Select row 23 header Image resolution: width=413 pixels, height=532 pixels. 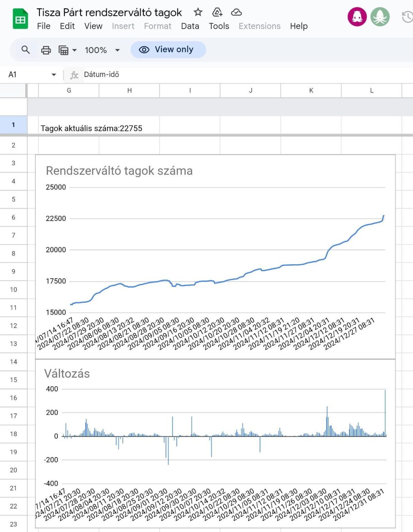coord(14,524)
